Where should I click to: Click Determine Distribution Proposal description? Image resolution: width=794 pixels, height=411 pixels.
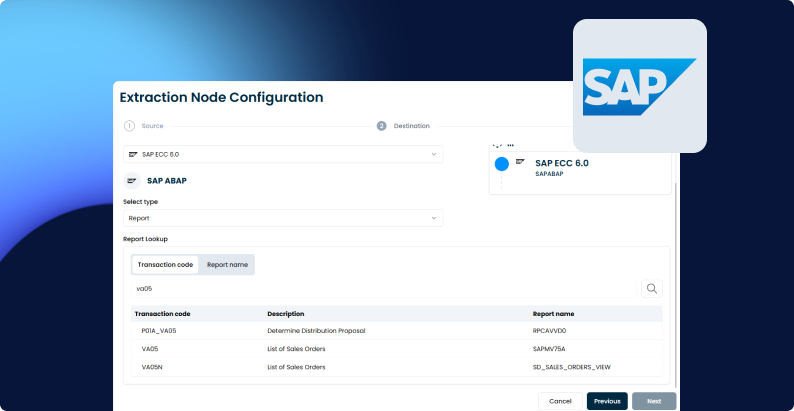pos(316,331)
